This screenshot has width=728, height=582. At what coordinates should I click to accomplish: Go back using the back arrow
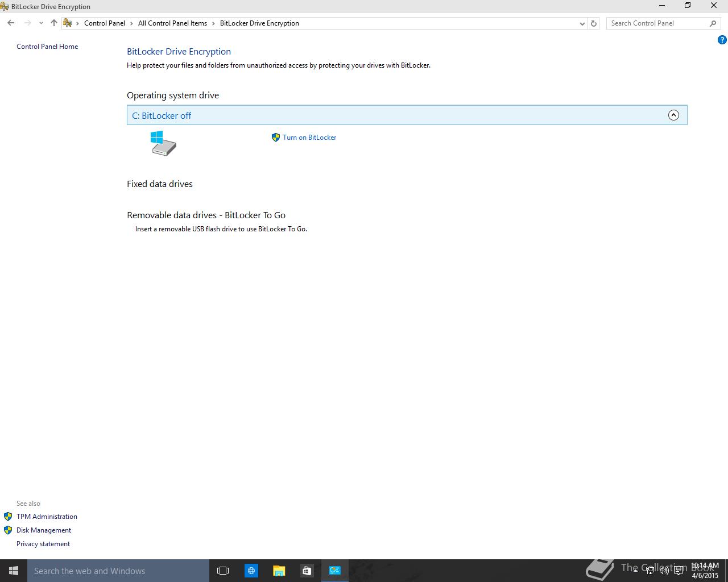tap(11, 23)
